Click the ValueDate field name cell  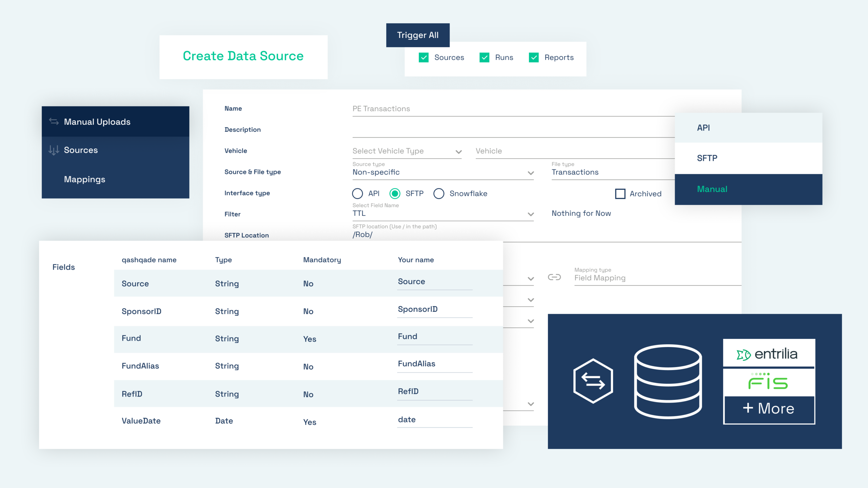pyautogui.click(x=141, y=421)
